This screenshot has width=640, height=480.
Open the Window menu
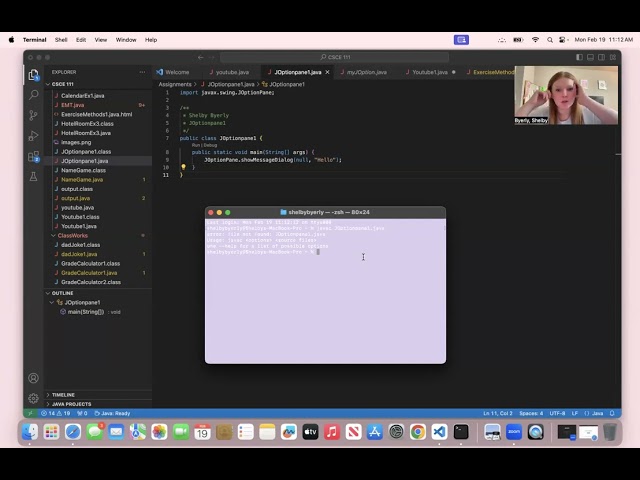click(126, 40)
